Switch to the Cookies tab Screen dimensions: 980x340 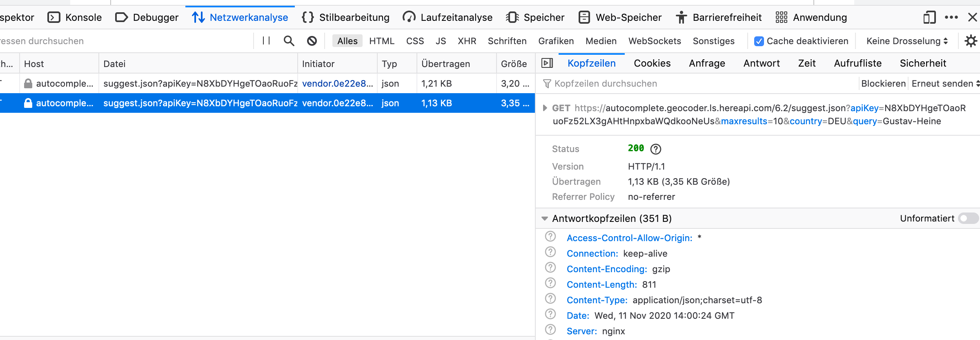pos(652,63)
